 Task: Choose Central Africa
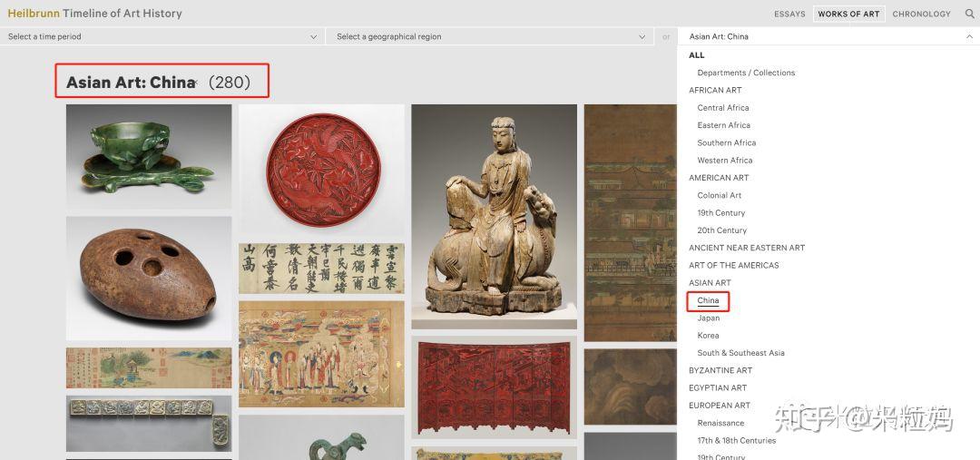(x=722, y=107)
